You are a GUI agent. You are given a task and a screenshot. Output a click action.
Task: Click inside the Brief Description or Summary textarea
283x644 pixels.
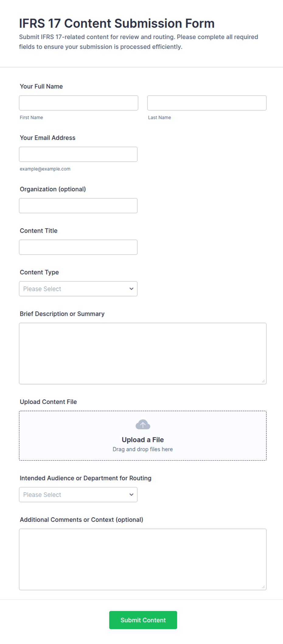coord(143,354)
